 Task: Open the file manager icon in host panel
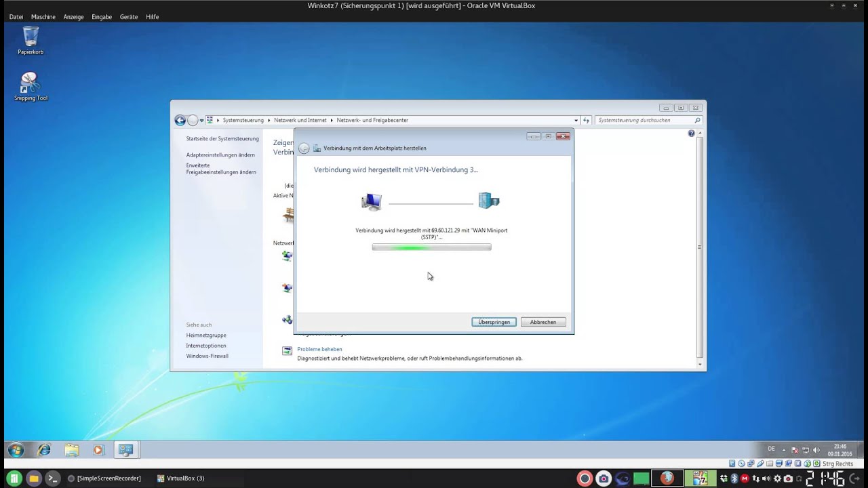[33, 478]
